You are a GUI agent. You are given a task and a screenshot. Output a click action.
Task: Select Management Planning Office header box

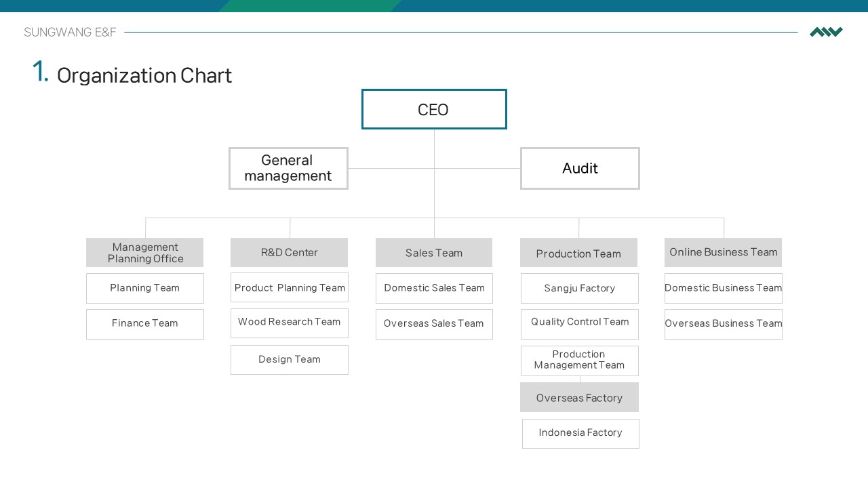[144, 252]
